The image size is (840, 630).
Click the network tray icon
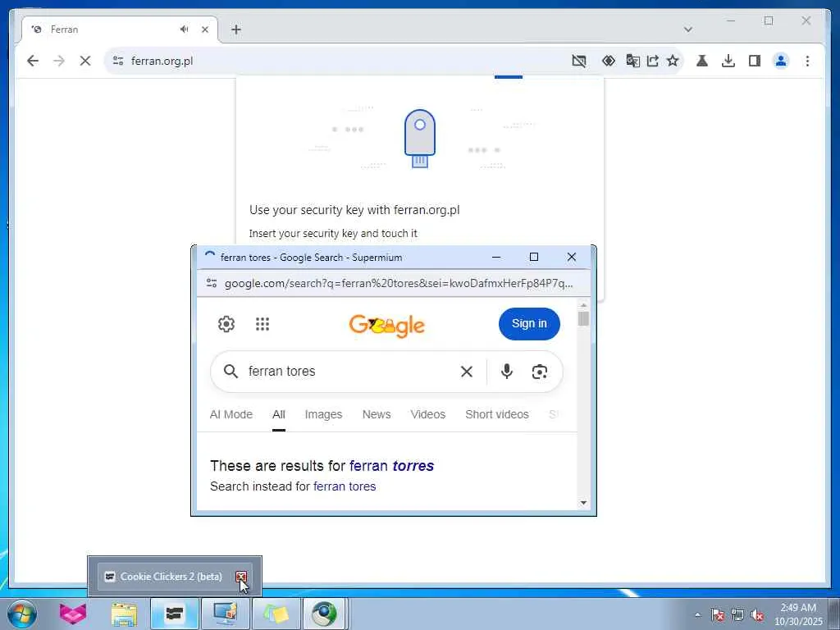click(x=737, y=614)
